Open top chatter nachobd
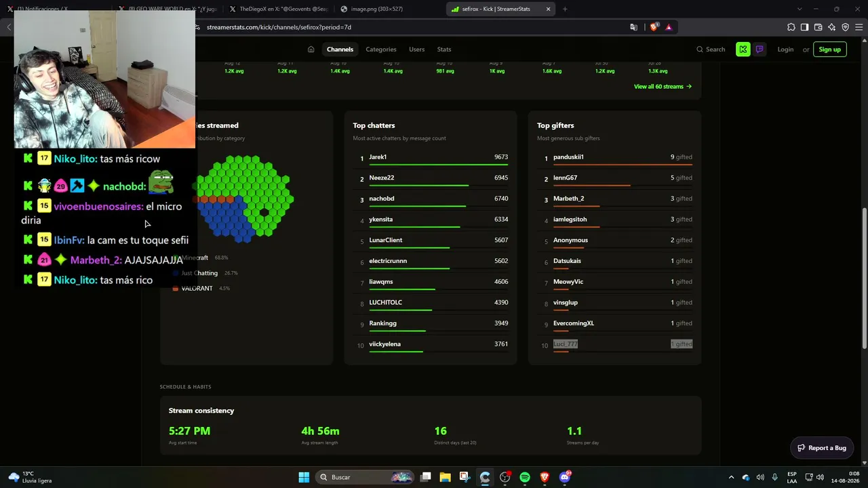Viewport: 868px width, 488px height. pos(381,199)
